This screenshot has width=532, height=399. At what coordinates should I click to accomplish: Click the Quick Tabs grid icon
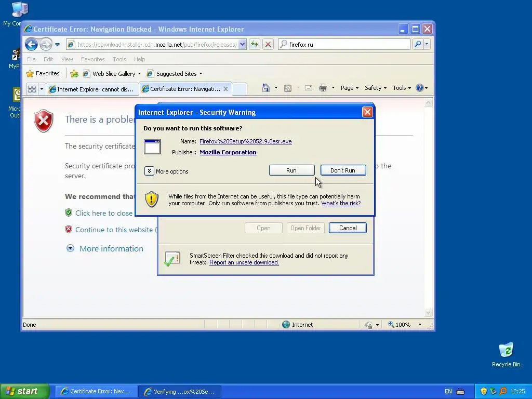tap(32, 89)
